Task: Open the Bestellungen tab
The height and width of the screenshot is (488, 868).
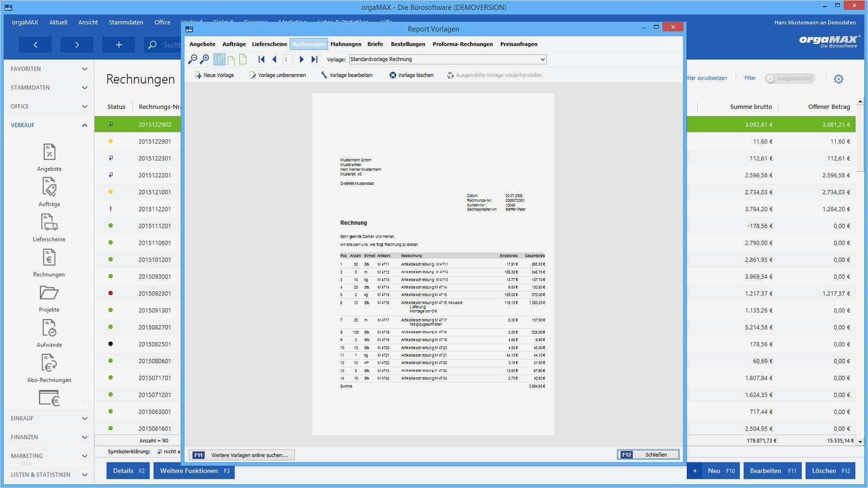Action: pyautogui.click(x=408, y=44)
